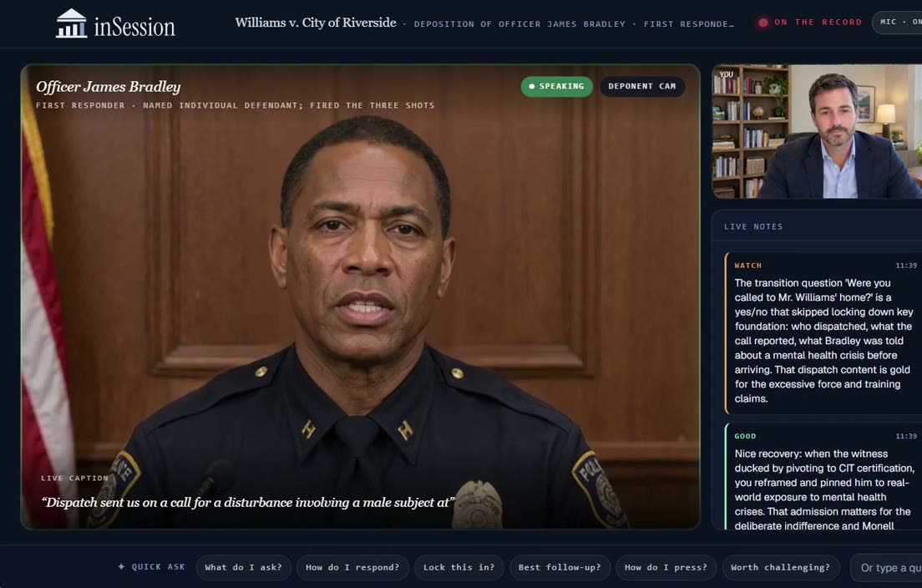Screen dimensions: 922x588
Task: Click the 11:39 timestamp on the GOOD note
Action: [906, 436]
